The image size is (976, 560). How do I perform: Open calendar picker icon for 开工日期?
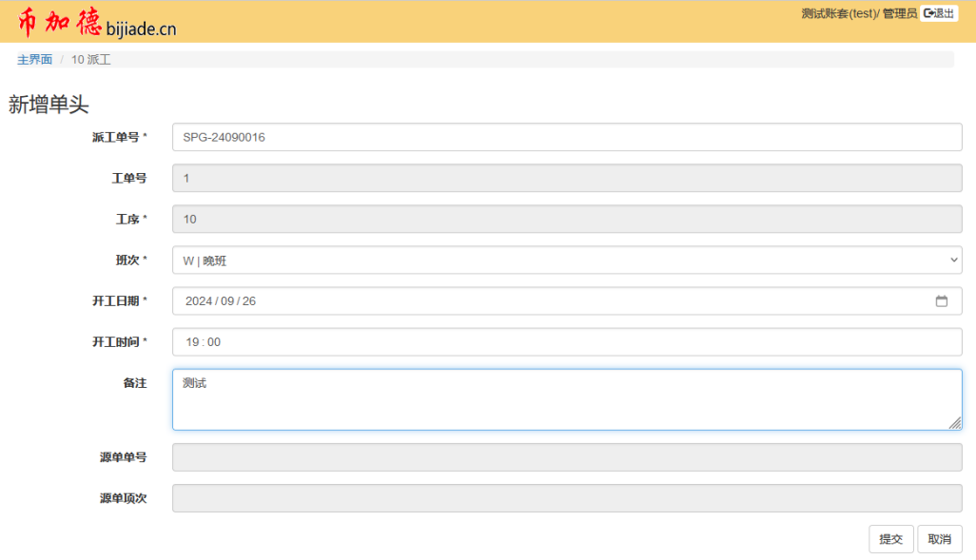[942, 301]
